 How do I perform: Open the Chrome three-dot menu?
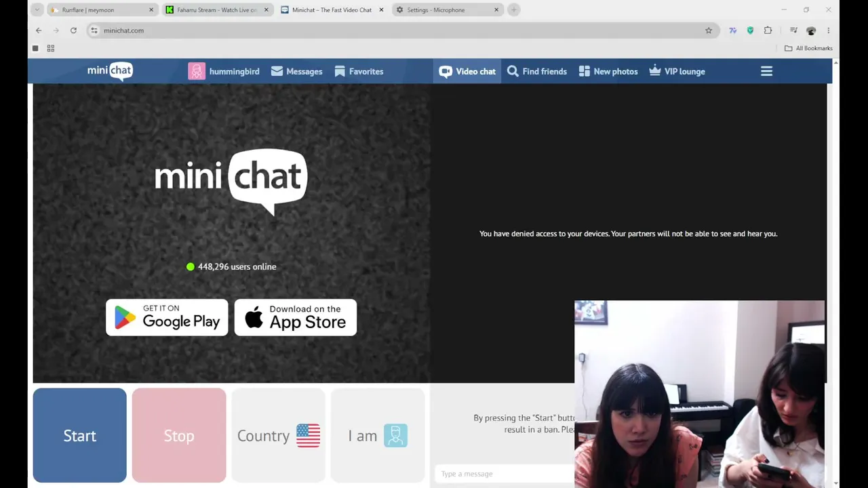coord(828,30)
